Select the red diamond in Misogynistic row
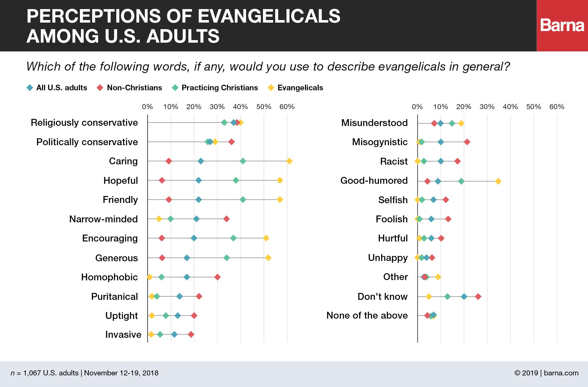 (467, 142)
